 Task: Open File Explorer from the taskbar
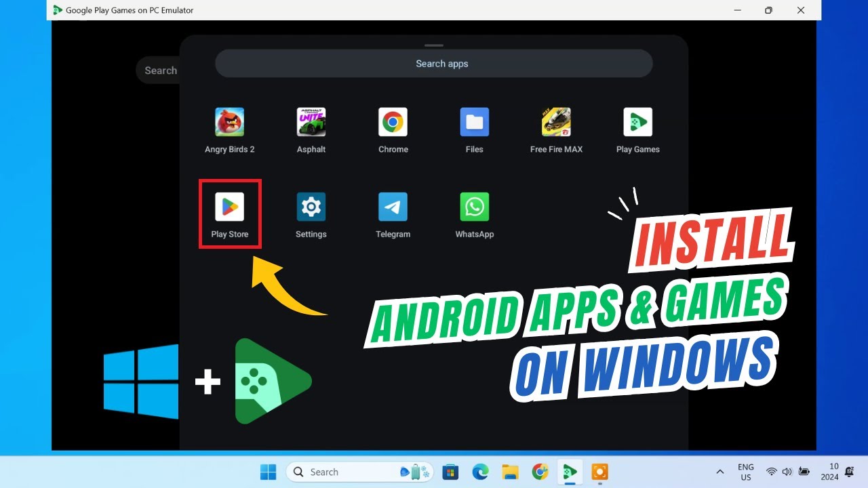point(510,472)
